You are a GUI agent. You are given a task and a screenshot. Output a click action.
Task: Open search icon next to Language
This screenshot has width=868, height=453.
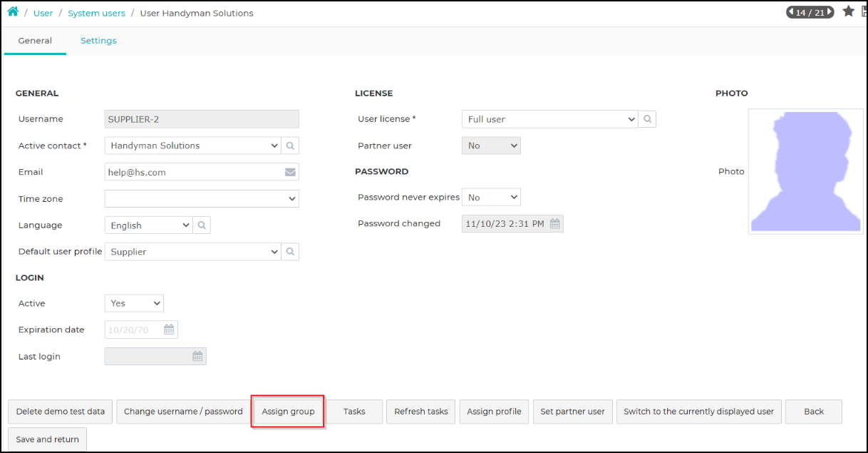(x=202, y=225)
